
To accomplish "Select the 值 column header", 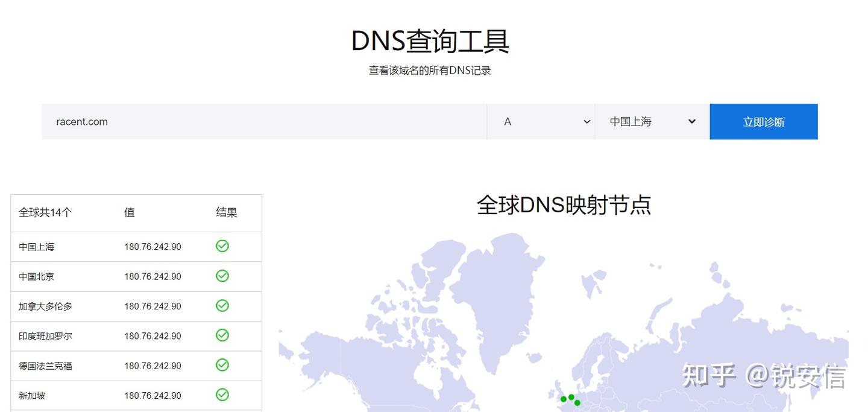I will point(128,212).
